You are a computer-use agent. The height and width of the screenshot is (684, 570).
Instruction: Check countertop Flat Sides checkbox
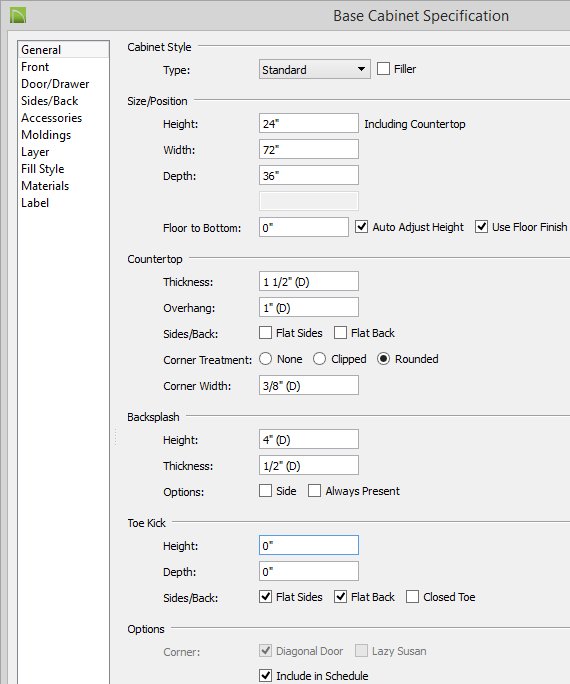click(266, 333)
